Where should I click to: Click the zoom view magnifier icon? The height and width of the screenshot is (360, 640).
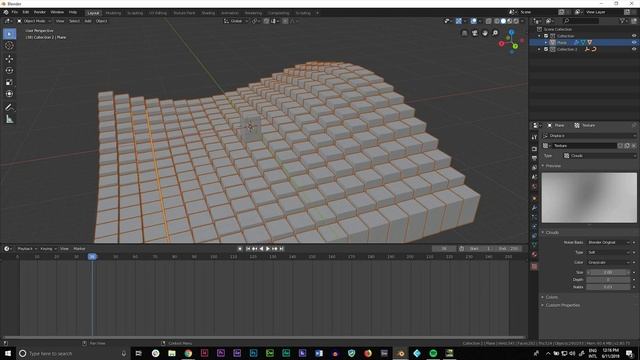[x=495, y=33]
